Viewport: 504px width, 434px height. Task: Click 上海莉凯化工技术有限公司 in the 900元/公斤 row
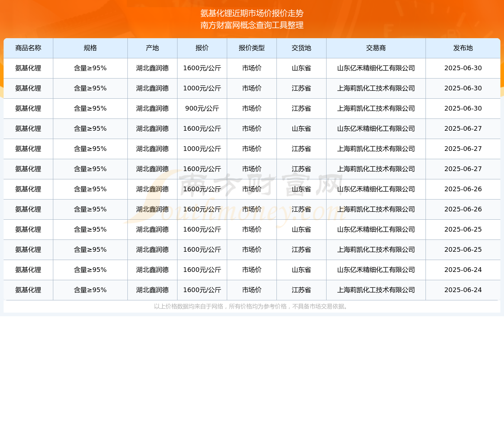[376, 108]
